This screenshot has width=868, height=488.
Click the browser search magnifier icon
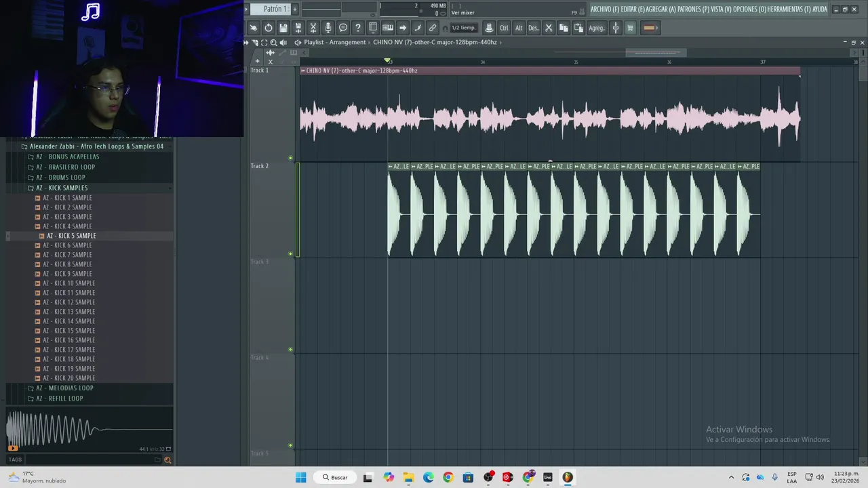click(x=167, y=460)
